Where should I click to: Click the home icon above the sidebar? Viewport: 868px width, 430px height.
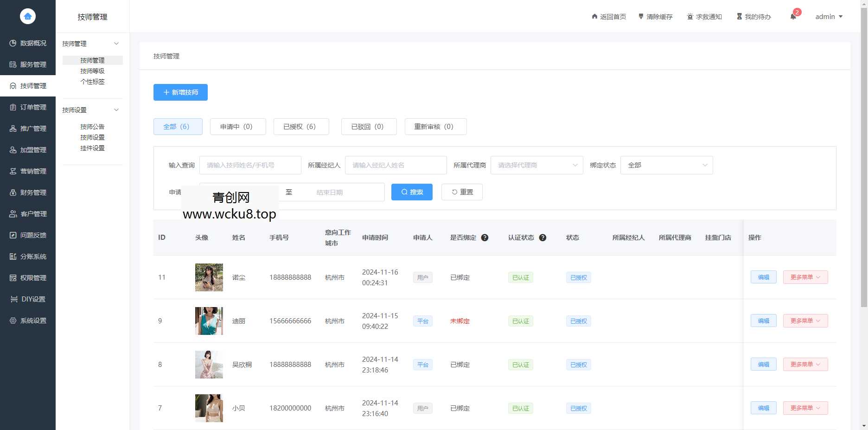[x=27, y=16]
